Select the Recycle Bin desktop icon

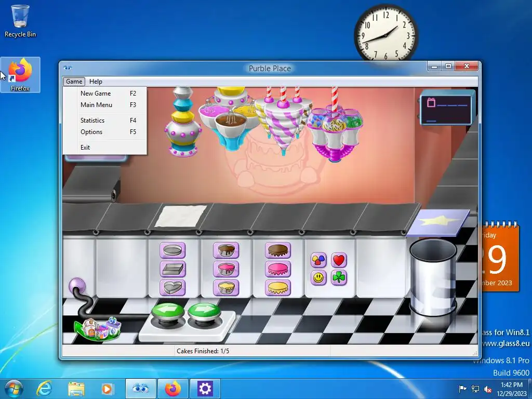20,21
